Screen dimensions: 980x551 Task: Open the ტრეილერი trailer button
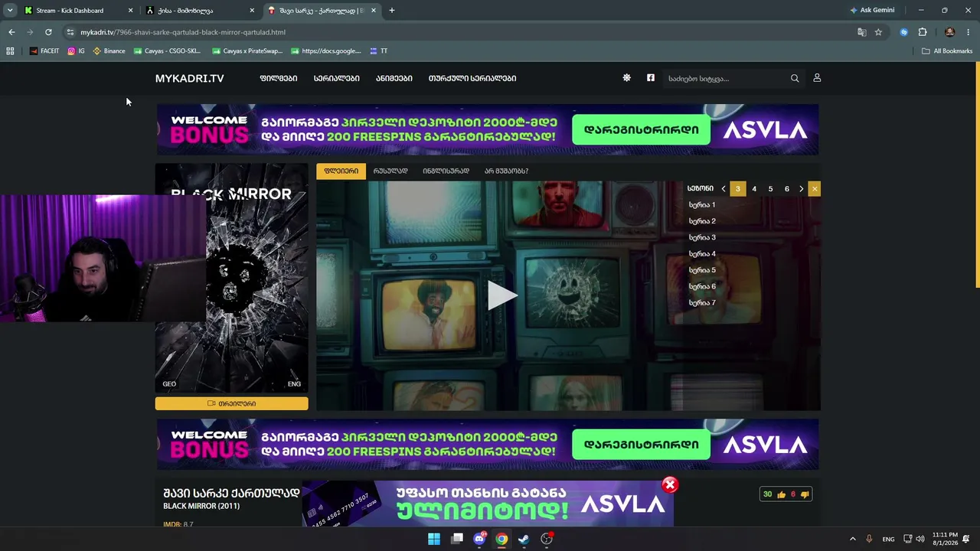point(232,403)
